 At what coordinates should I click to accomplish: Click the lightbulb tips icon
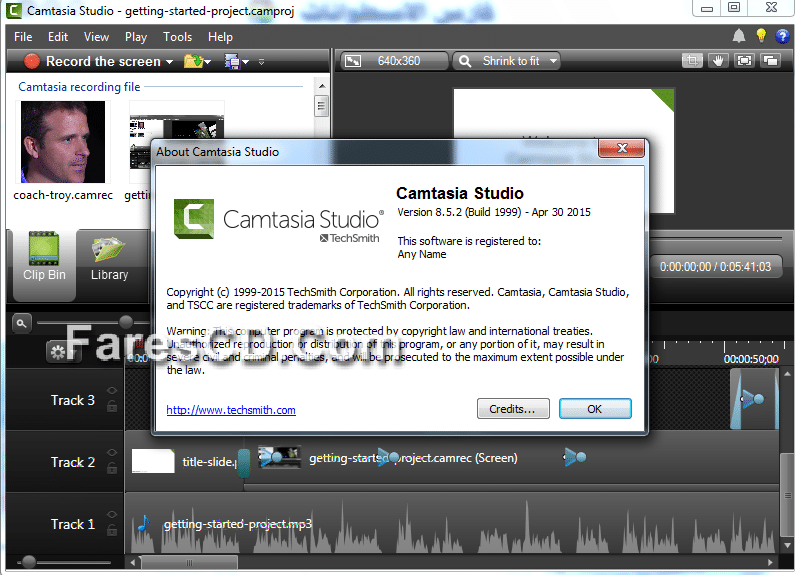761,35
